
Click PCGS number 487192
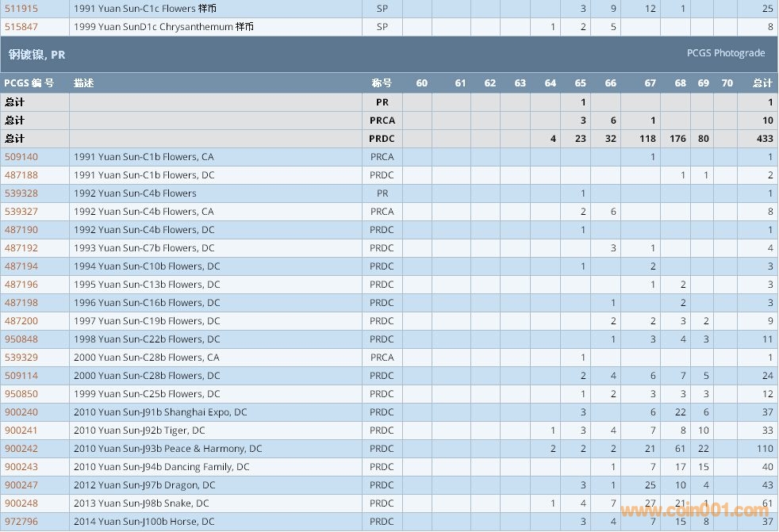point(21,248)
